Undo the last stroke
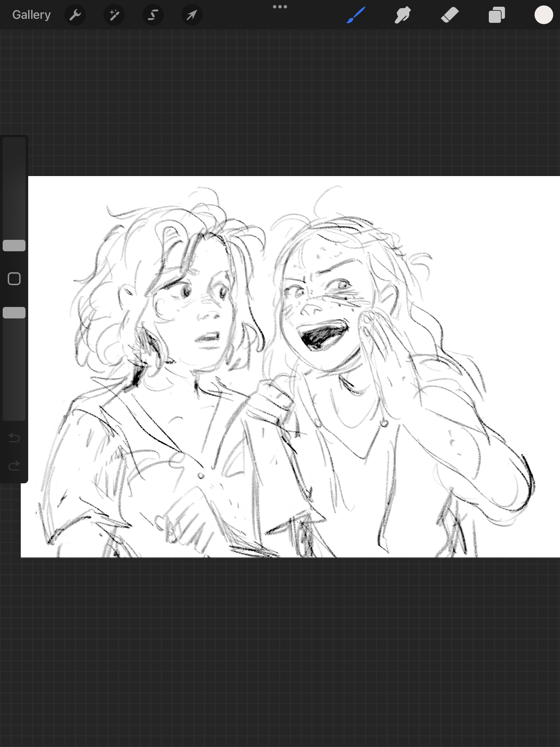The image size is (560, 747). pos(14,438)
